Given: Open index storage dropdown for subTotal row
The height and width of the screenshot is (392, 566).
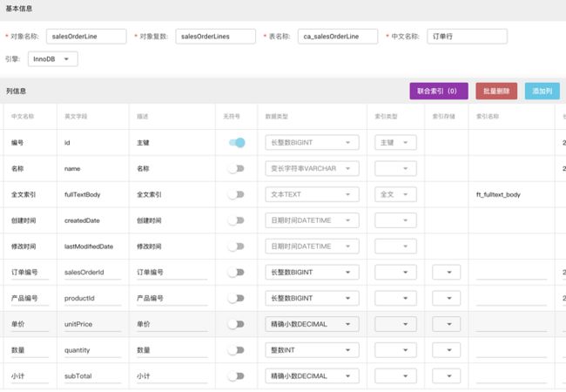Looking at the screenshot, I should coord(447,376).
